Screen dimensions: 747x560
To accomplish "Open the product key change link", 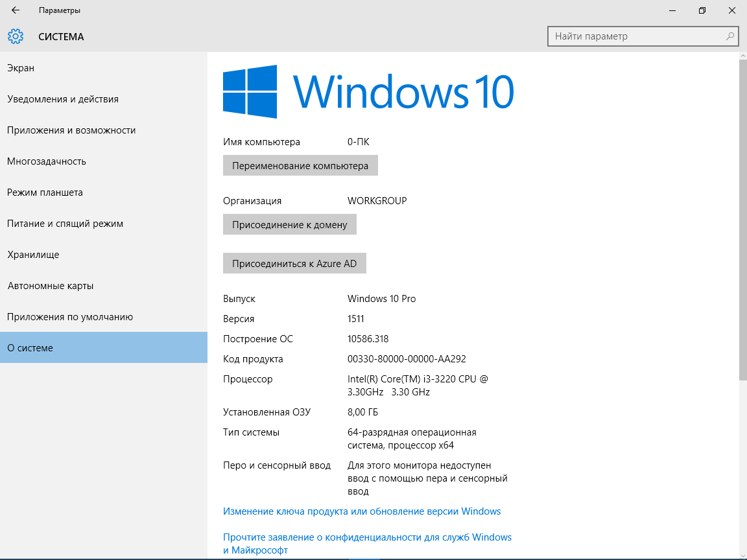I will (x=362, y=511).
